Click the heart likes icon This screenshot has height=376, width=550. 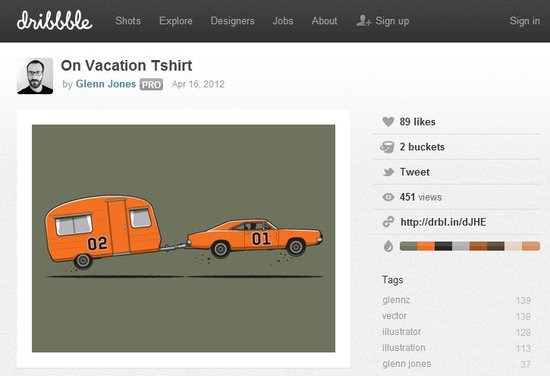coord(388,122)
